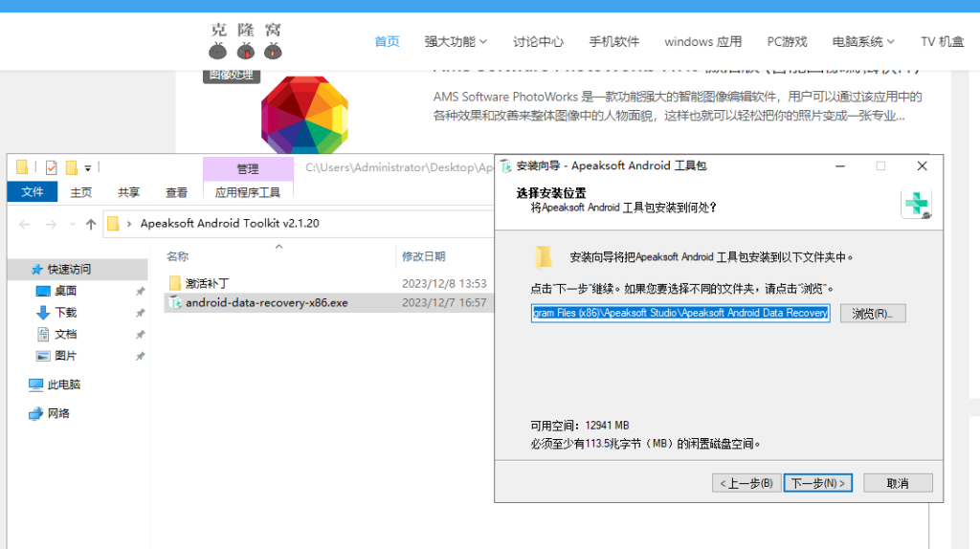Select 快速访问 in navigation pane
This screenshot has width=980, height=549.
(x=69, y=269)
